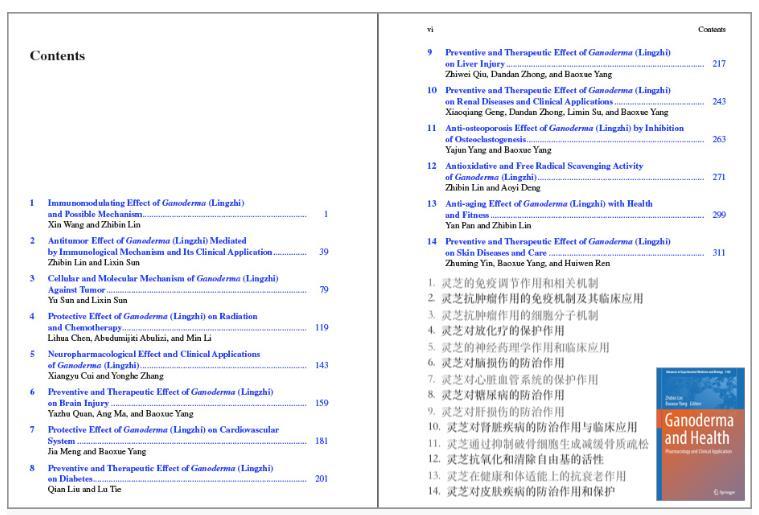The image size is (759, 515).
Task: Click authors 'Lihua Chen, Abudumijiti Abulizi, and Min Li'
Action: pos(129,338)
